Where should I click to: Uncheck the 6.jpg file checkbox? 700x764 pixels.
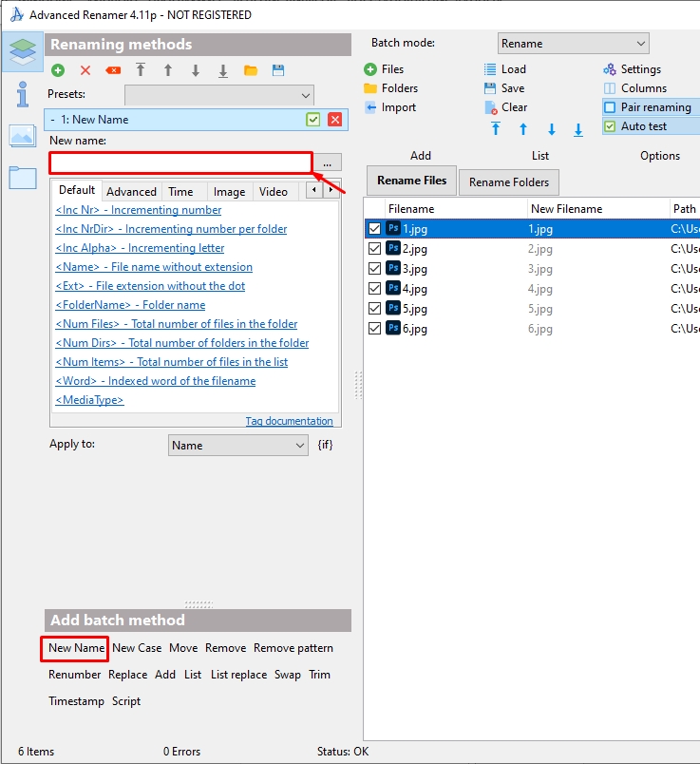click(374, 329)
